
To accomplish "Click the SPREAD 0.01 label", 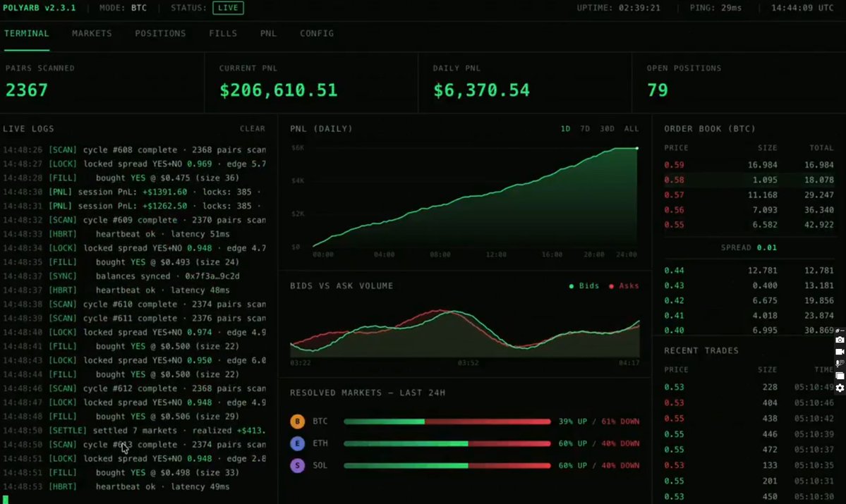I will click(x=749, y=247).
